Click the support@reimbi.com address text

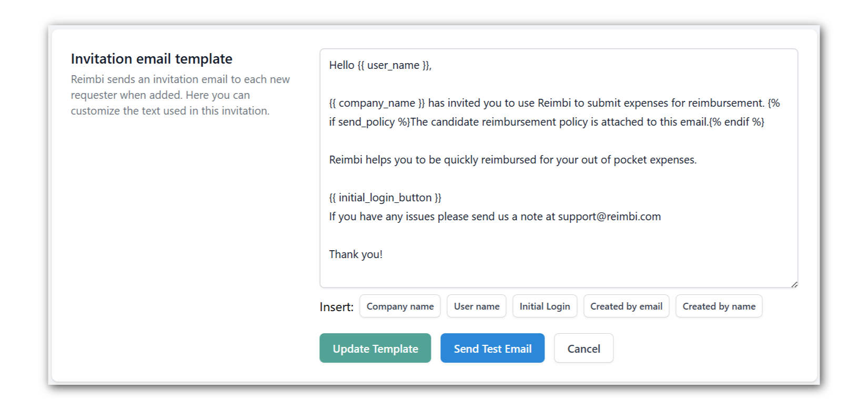pyautogui.click(x=609, y=217)
